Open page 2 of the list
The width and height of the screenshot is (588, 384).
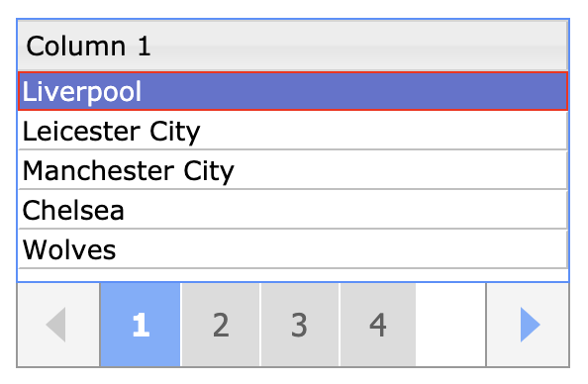[x=221, y=325]
